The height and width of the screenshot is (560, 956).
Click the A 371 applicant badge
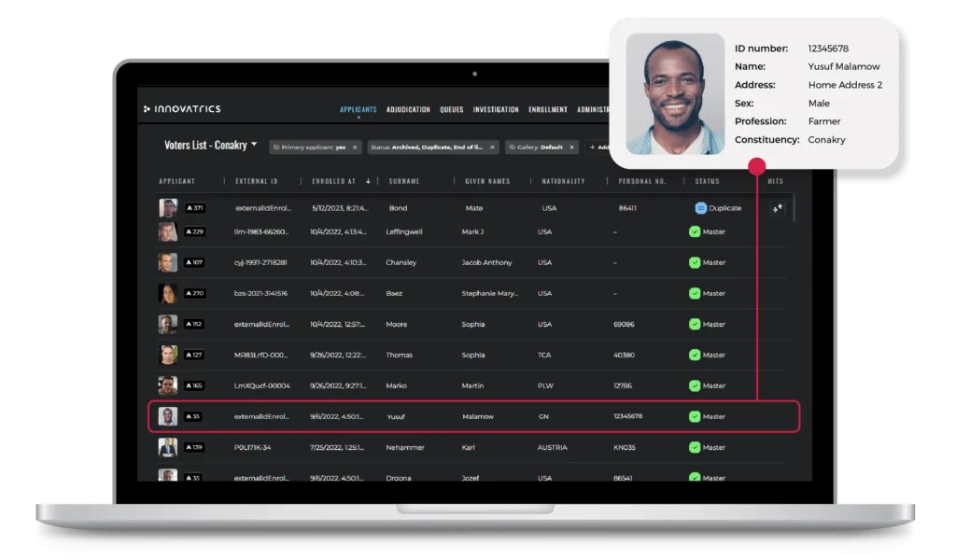point(194,208)
